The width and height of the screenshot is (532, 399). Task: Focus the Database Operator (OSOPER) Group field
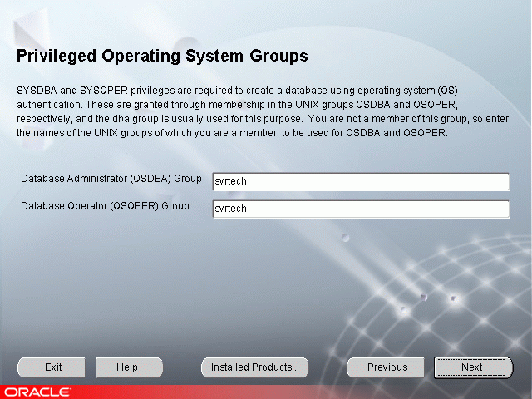[x=361, y=209]
